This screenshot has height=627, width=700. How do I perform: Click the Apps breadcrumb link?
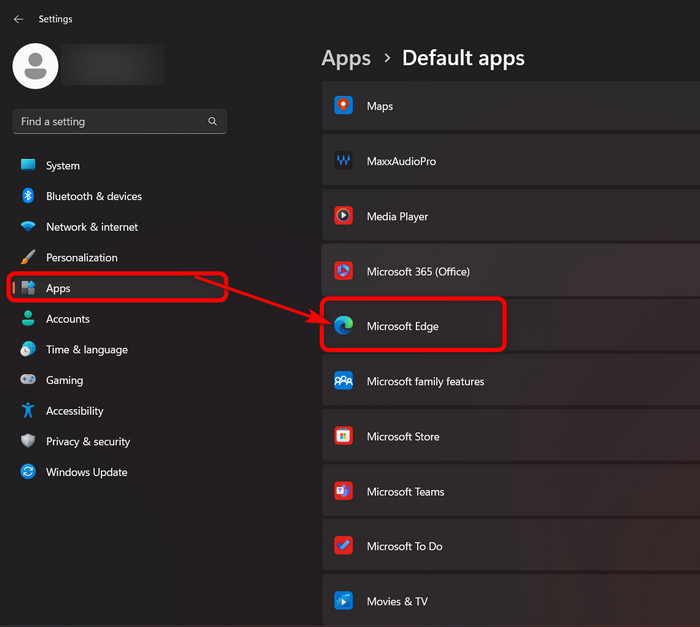click(346, 58)
